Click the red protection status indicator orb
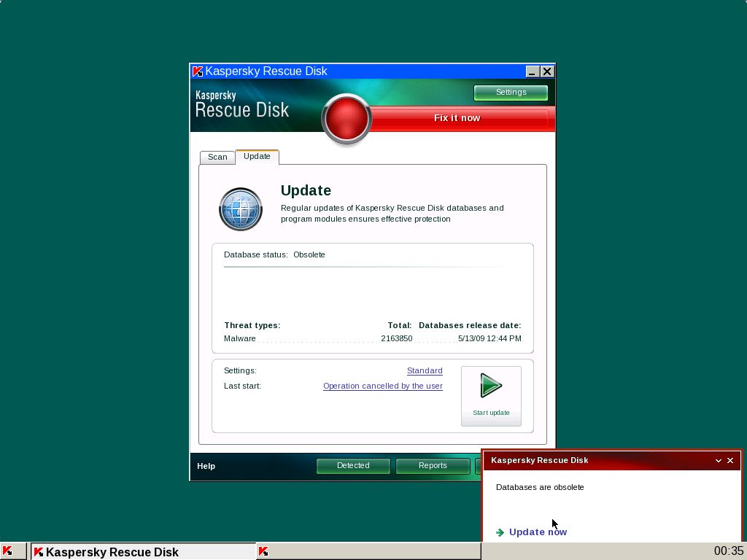Viewport: 747px width, 560px height. coord(347,119)
